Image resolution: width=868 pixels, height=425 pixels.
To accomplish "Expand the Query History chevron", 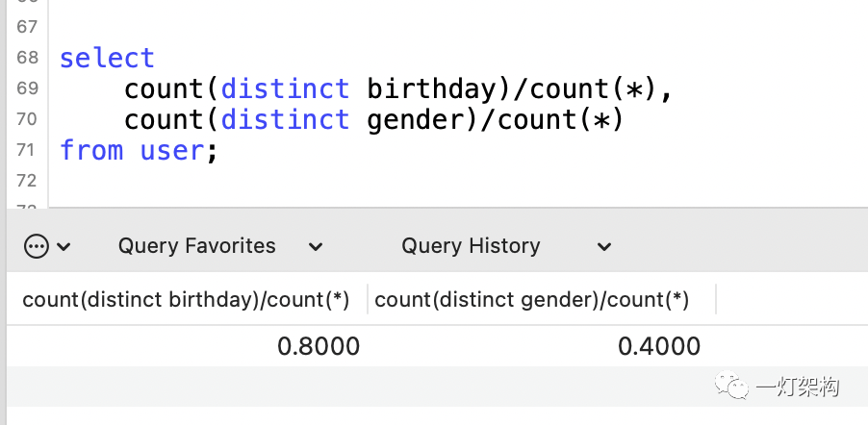I will [x=604, y=247].
